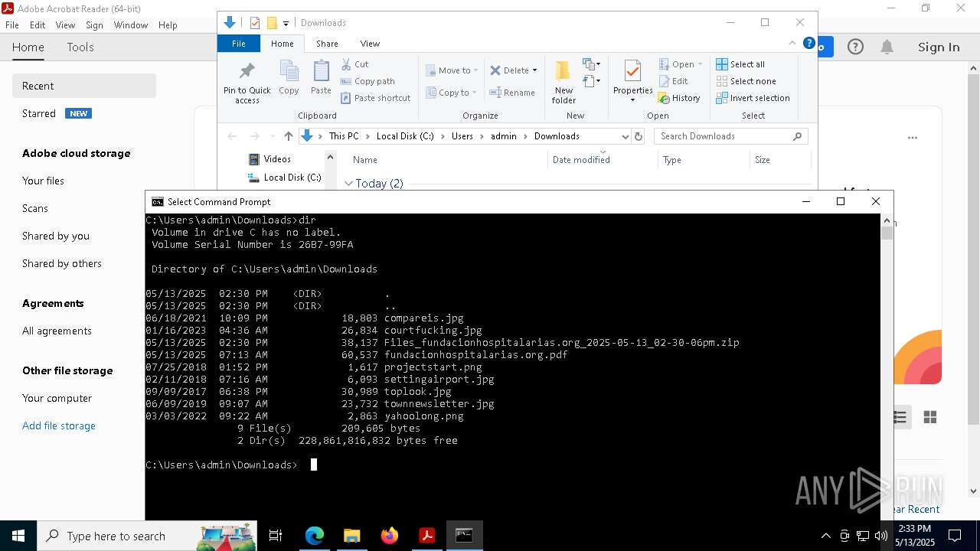Go up one folder level in Explorer
This screenshot has height=551, width=980.
[x=288, y=136]
